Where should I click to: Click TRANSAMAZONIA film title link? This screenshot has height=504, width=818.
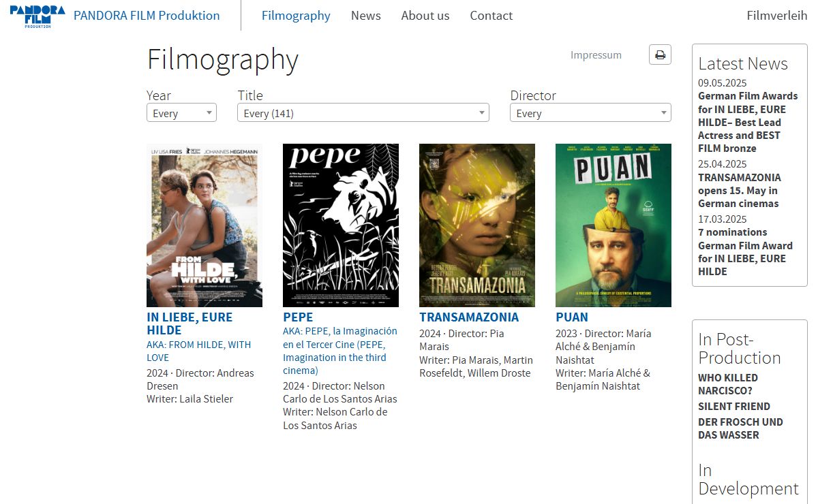pos(469,317)
